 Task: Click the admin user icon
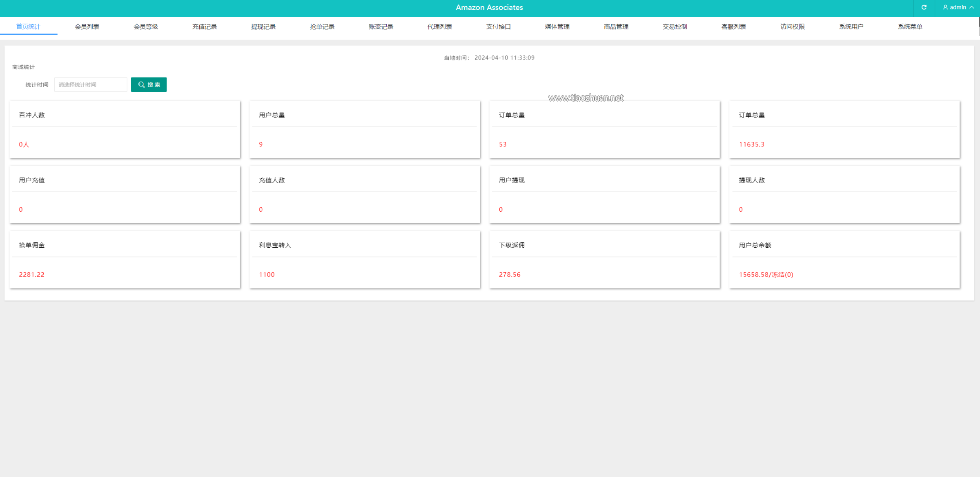945,7
